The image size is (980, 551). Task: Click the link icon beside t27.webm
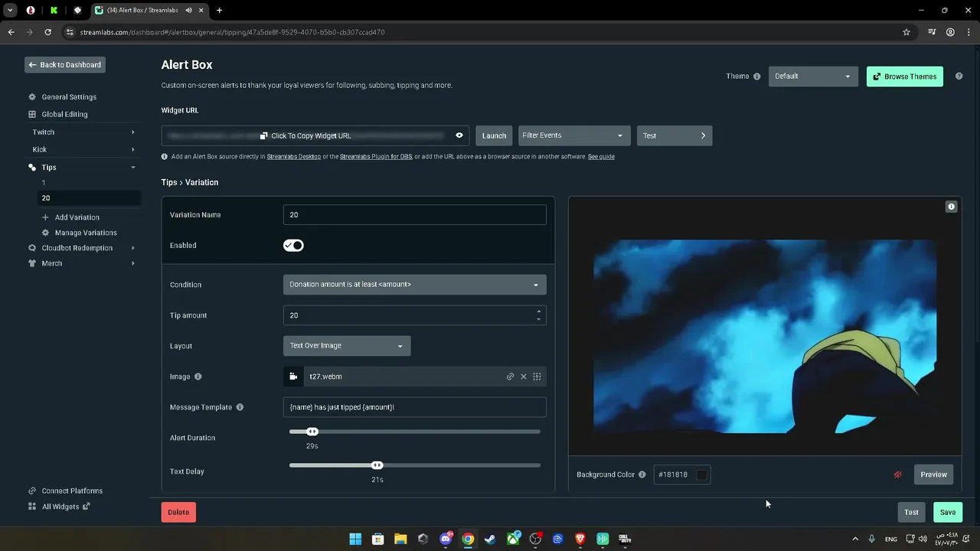(510, 377)
